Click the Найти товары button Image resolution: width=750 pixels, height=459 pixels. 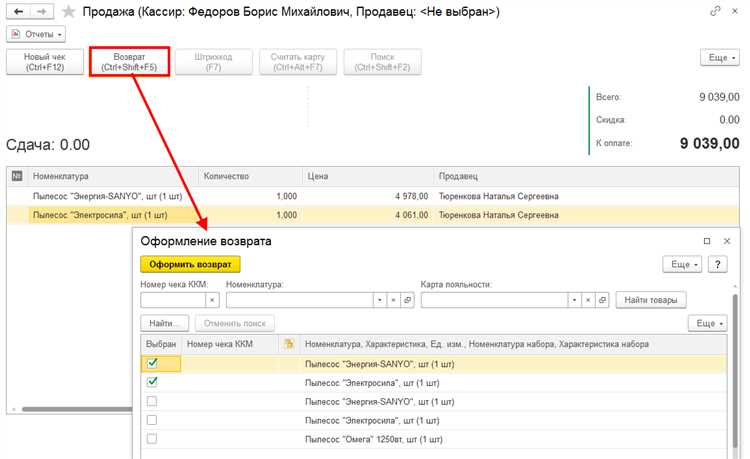pos(650,300)
